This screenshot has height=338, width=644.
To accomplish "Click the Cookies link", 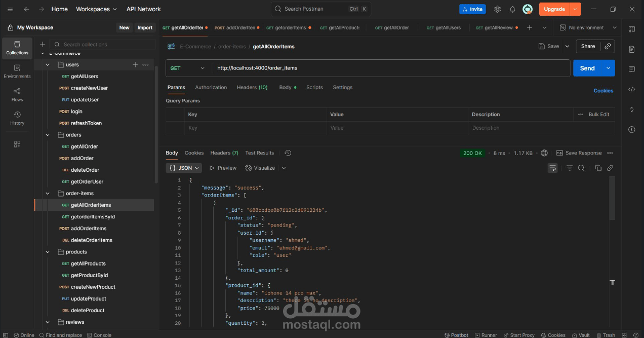I will coord(603,91).
